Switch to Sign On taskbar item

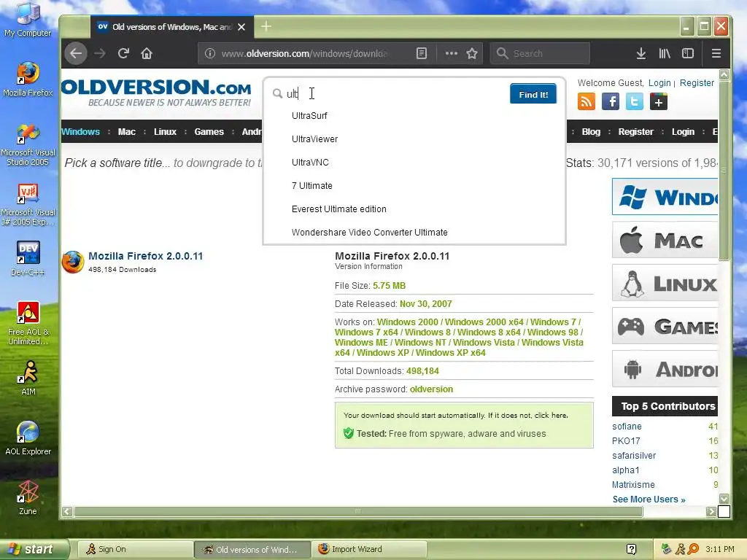click(x=134, y=550)
